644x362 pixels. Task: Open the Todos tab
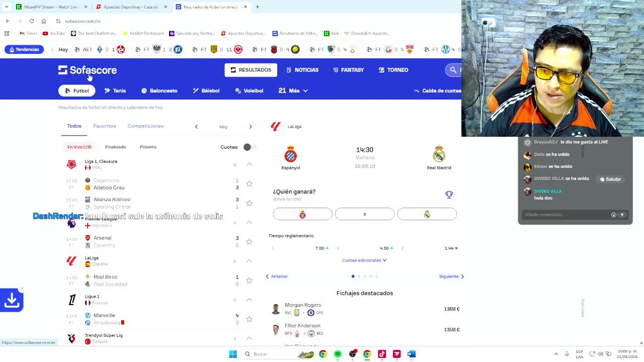point(74,126)
